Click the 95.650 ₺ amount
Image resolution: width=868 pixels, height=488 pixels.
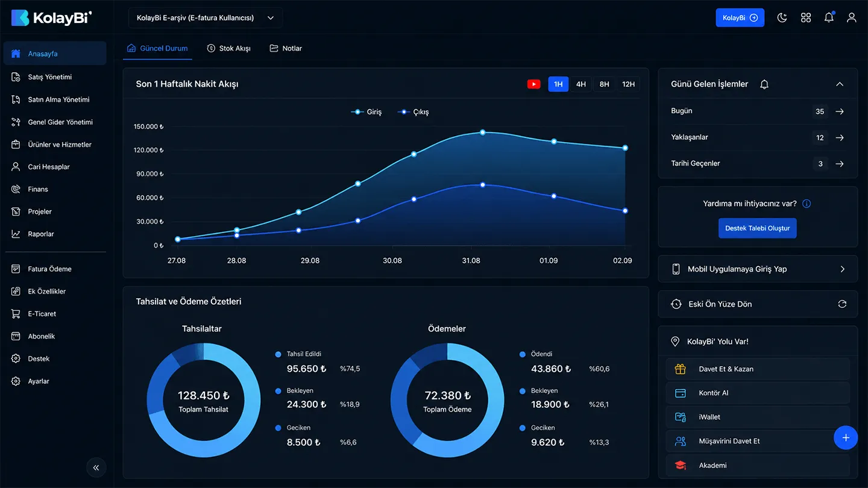point(306,369)
